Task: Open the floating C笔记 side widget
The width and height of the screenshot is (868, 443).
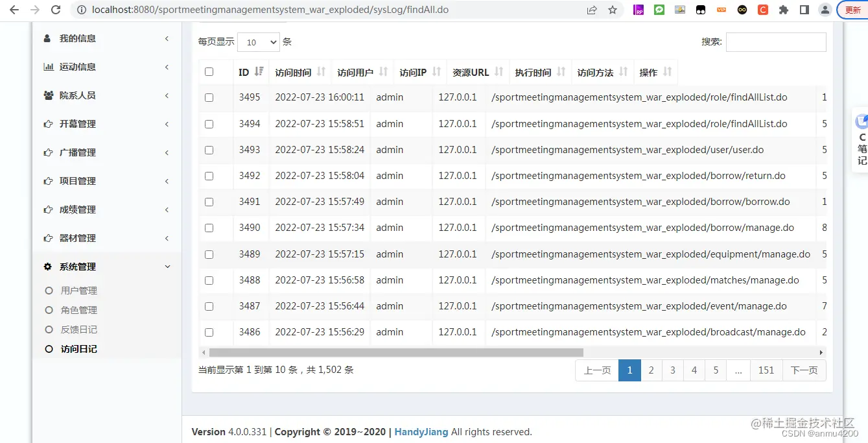Action: pos(861,139)
